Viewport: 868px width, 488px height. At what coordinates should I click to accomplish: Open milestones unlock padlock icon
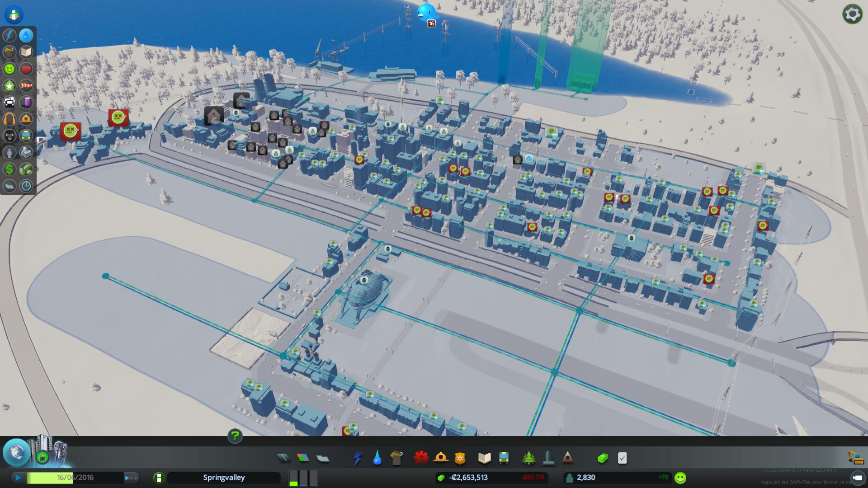click(42, 457)
